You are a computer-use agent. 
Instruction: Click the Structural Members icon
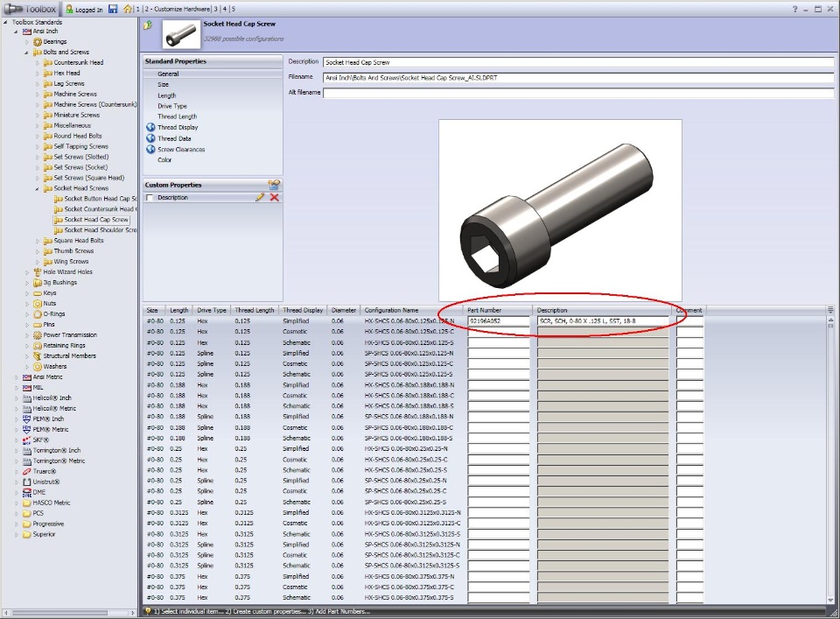38,355
